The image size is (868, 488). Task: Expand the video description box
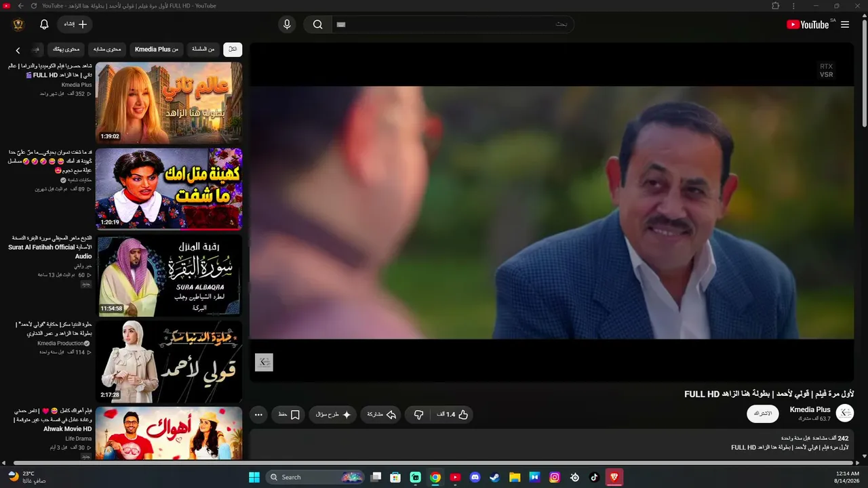(x=552, y=443)
